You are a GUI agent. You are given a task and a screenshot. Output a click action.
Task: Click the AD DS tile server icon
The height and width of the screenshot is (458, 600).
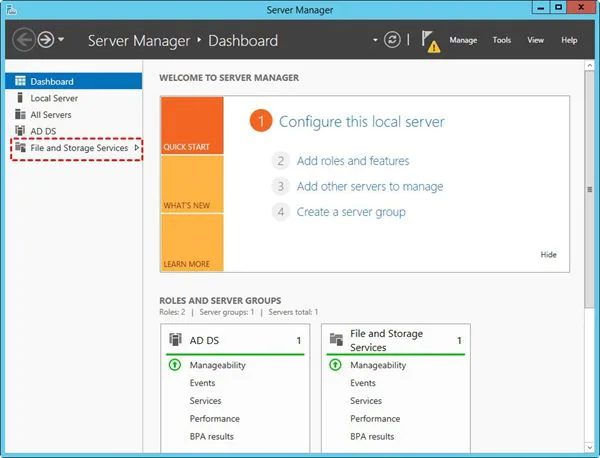click(x=175, y=339)
